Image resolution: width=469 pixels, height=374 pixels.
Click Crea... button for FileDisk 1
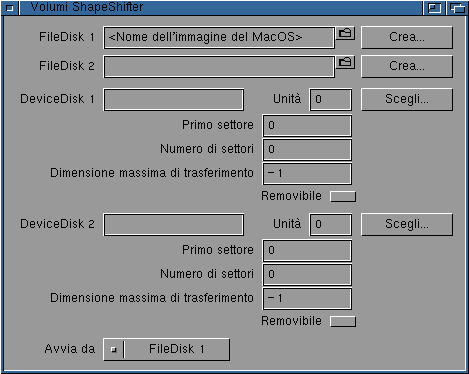[407, 37]
